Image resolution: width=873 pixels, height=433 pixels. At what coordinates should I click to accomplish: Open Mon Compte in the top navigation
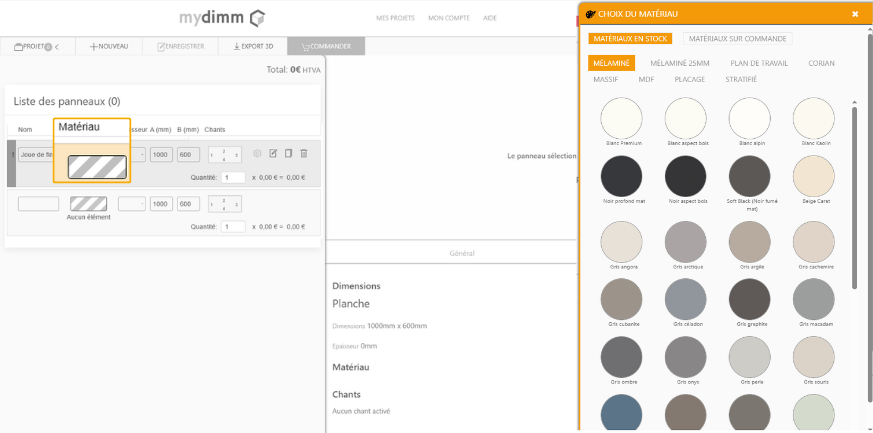click(448, 18)
